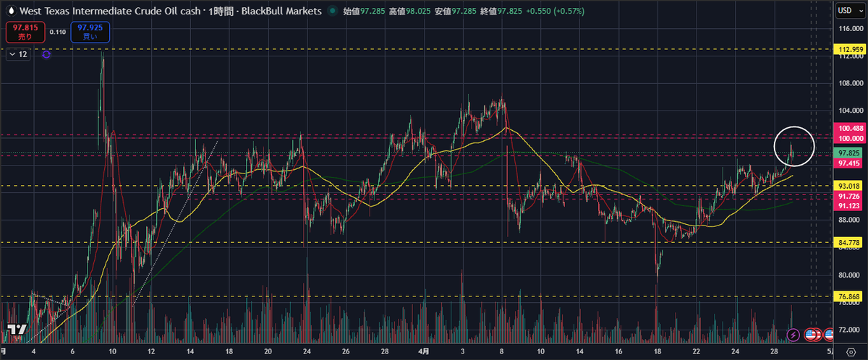Click the 116.000 tick on price axis

tap(850, 28)
